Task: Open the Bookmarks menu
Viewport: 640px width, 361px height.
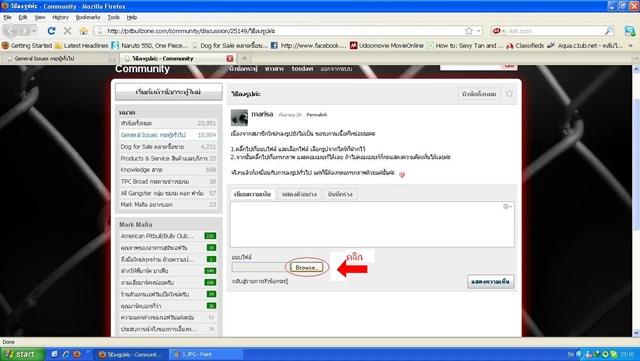Action: click(x=88, y=17)
